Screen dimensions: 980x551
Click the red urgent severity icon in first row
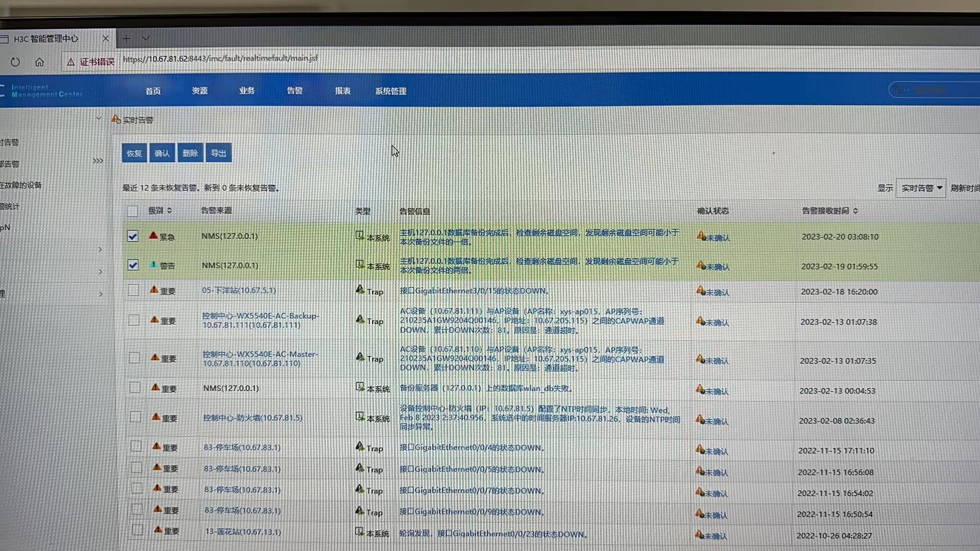point(153,236)
